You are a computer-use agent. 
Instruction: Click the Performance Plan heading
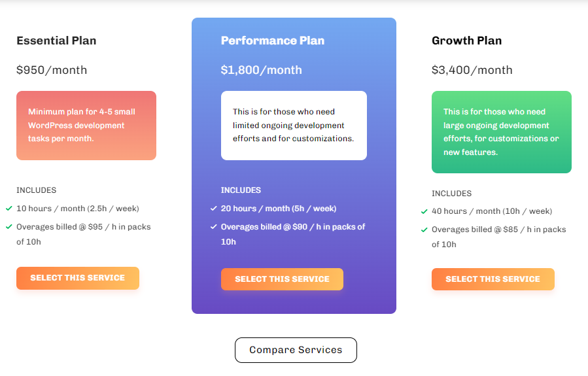coord(273,41)
